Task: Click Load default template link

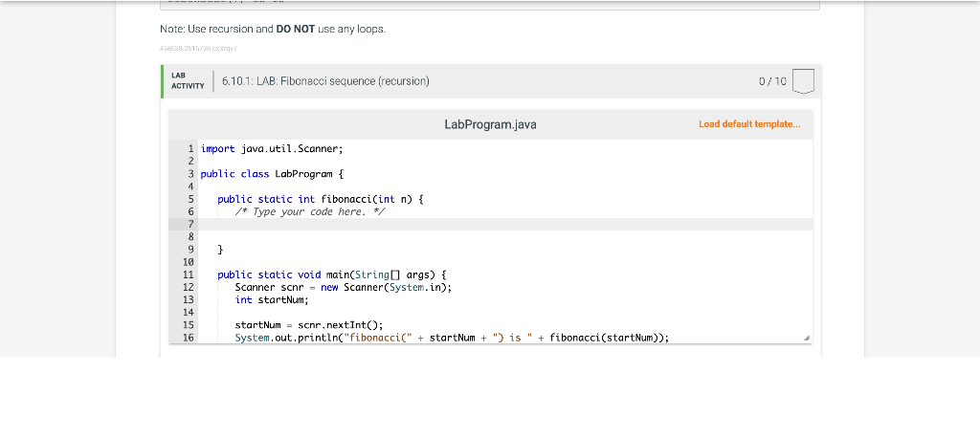Action: point(749,124)
